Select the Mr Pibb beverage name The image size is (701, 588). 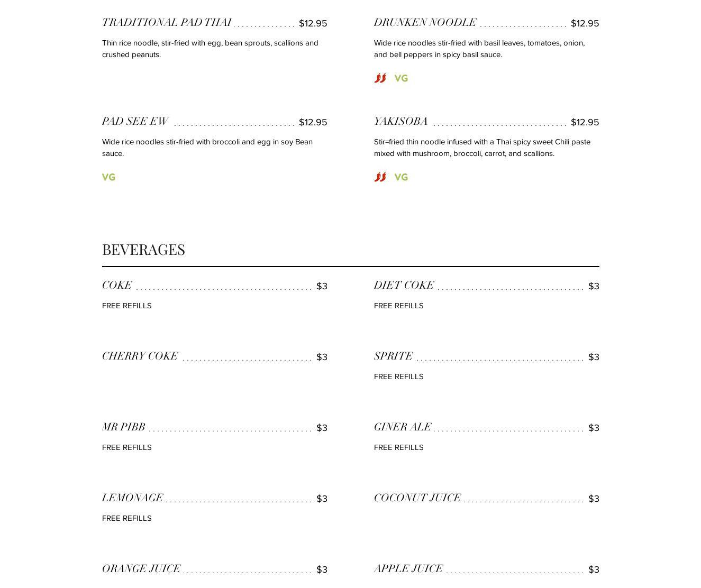click(x=123, y=427)
